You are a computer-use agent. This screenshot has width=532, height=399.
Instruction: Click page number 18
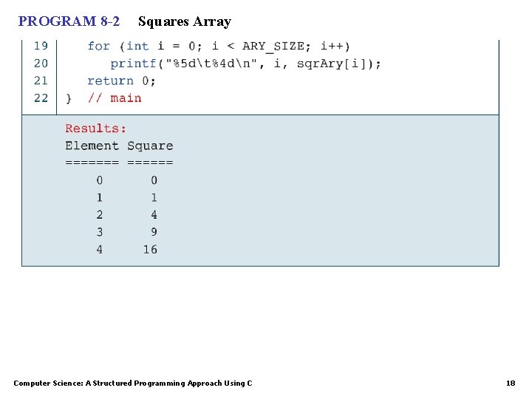511,383
